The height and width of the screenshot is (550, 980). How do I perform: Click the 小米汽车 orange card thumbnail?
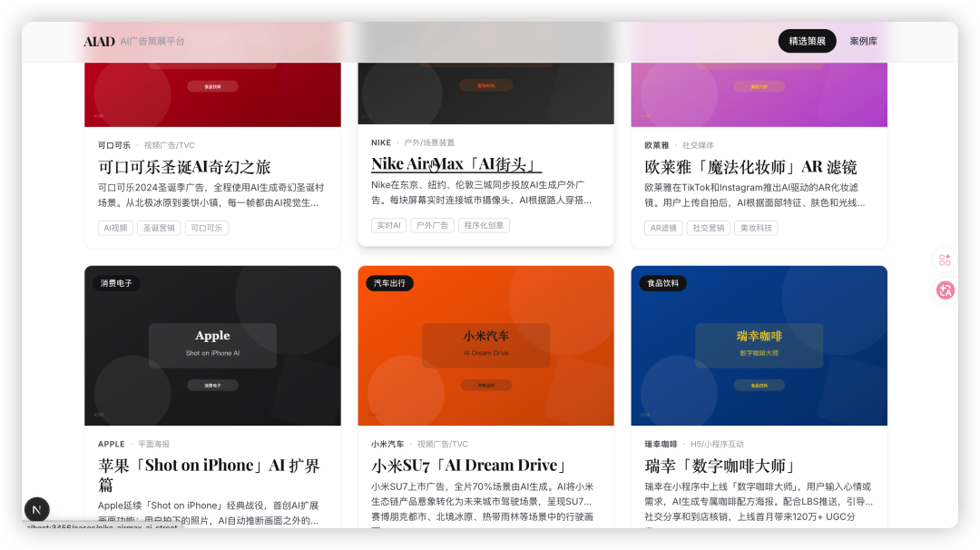tap(485, 346)
